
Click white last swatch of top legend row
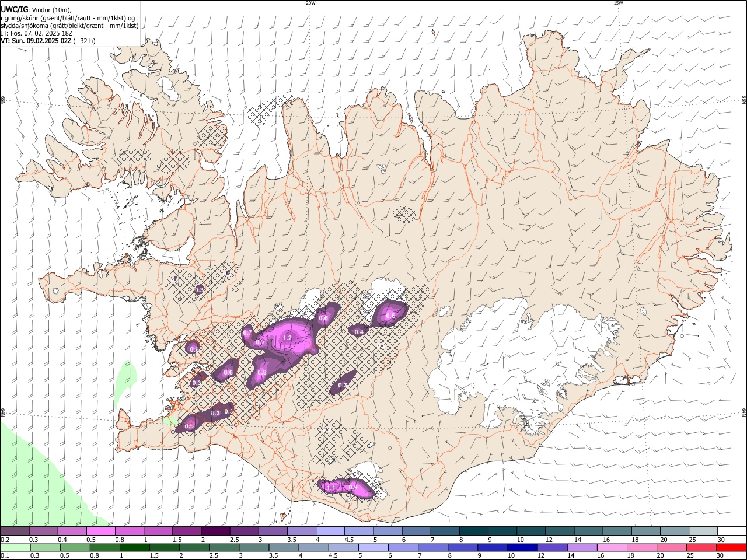(732, 531)
